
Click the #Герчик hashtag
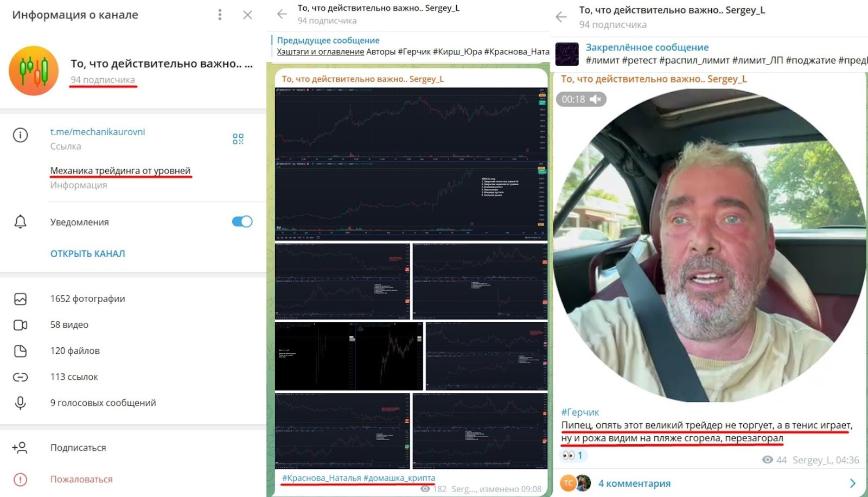tap(580, 412)
